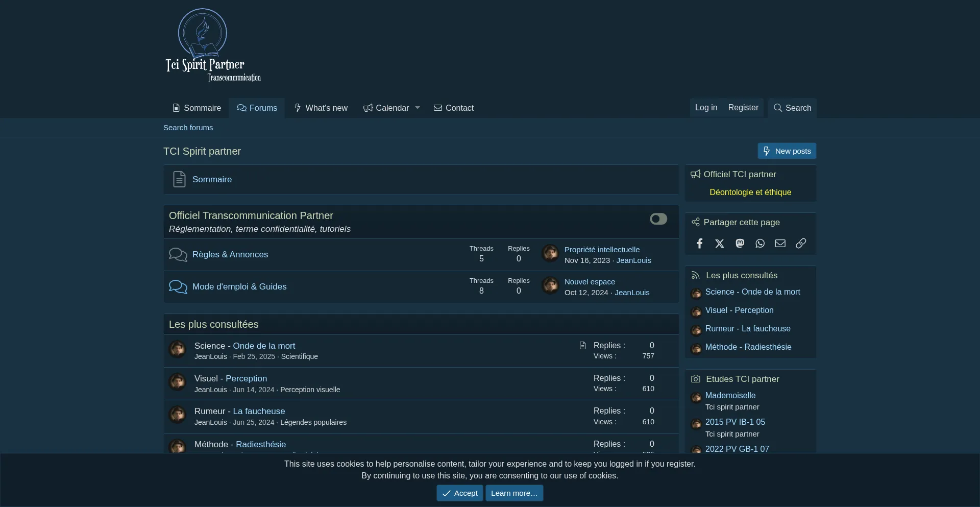This screenshot has height=507, width=980.
Task: Click sidebar avatar next to 2015 PV IB-1 05
Action: (x=696, y=424)
